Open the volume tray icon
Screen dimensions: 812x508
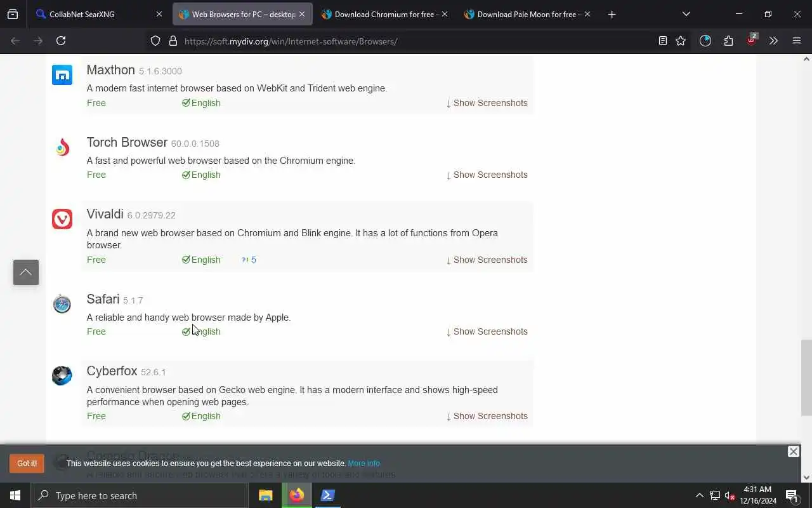(x=730, y=495)
